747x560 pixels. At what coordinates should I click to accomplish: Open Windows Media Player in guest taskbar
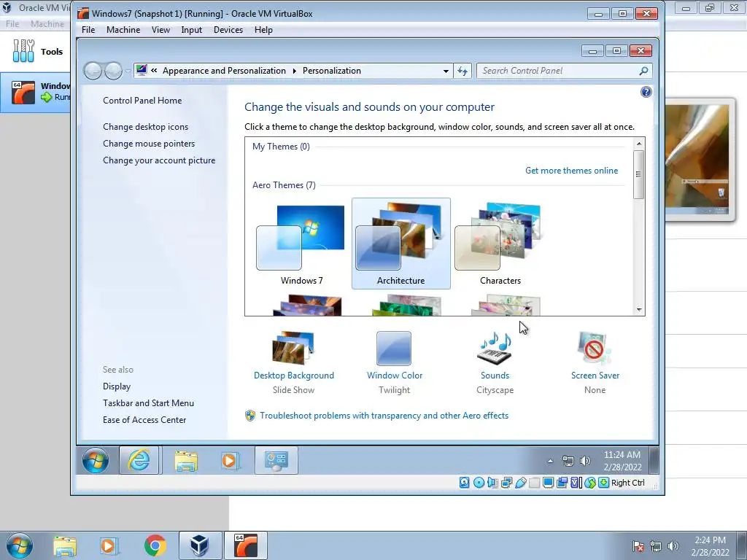pyautogui.click(x=230, y=461)
